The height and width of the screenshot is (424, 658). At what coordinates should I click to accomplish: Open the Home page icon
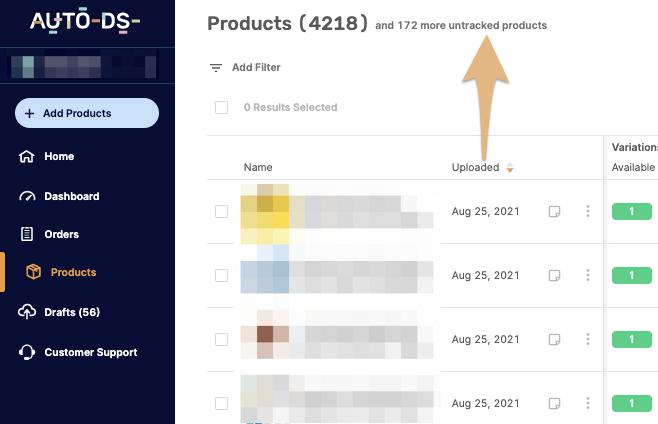pyautogui.click(x=27, y=156)
